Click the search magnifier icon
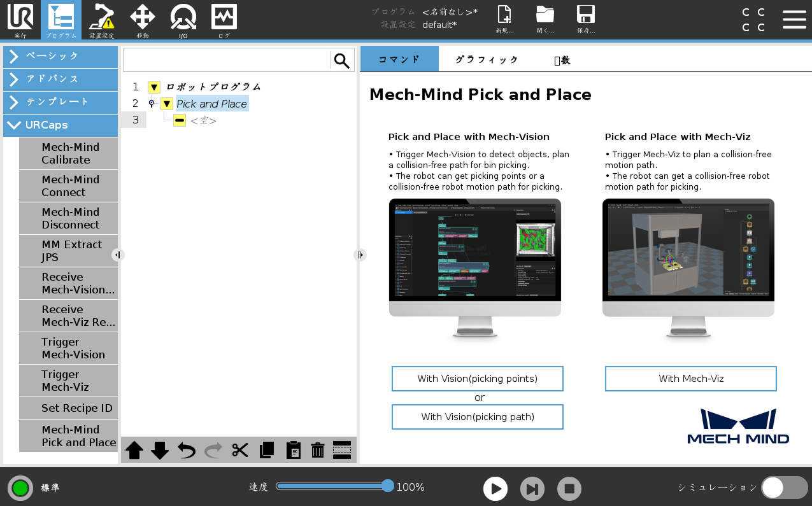This screenshot has width=812, height=506. coord(342,60)
